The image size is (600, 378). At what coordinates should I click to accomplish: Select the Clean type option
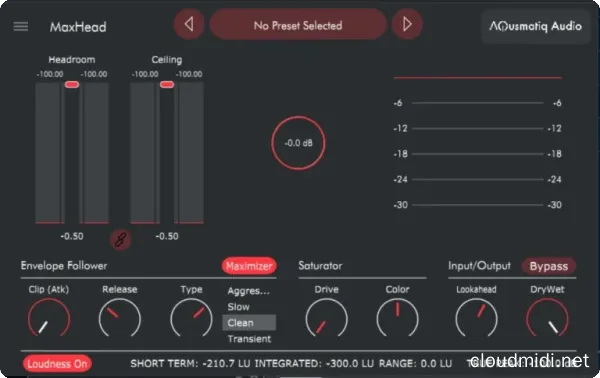point(249,323)
